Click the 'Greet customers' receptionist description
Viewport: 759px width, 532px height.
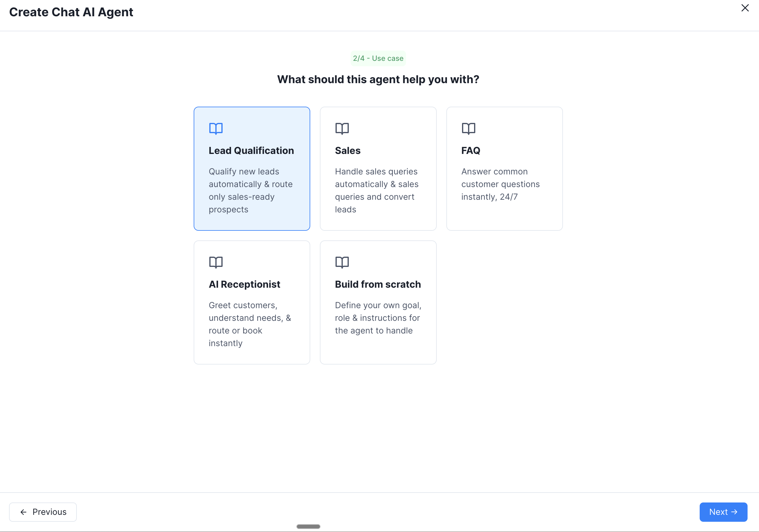[250, 324]
